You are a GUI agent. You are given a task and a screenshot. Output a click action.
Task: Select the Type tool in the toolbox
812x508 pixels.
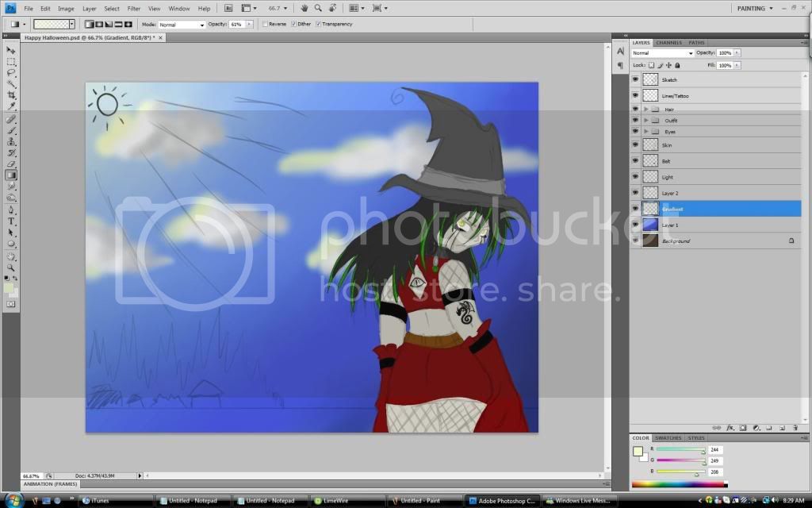[x=12, y=221]
